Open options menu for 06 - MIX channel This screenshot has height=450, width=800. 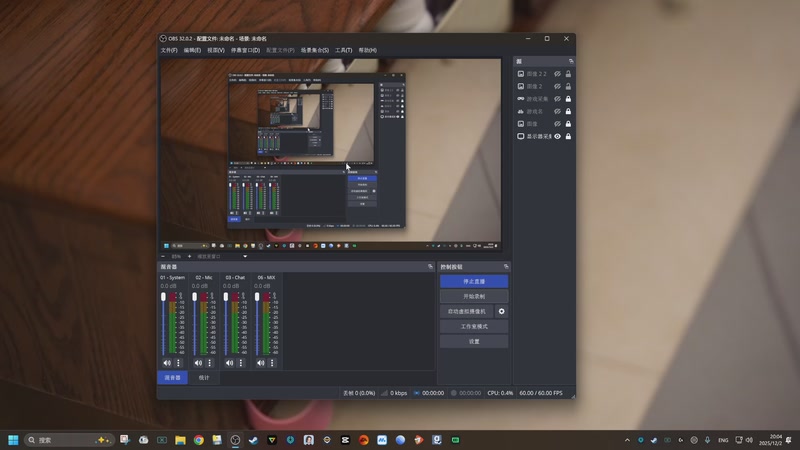(x=272, y=363)
